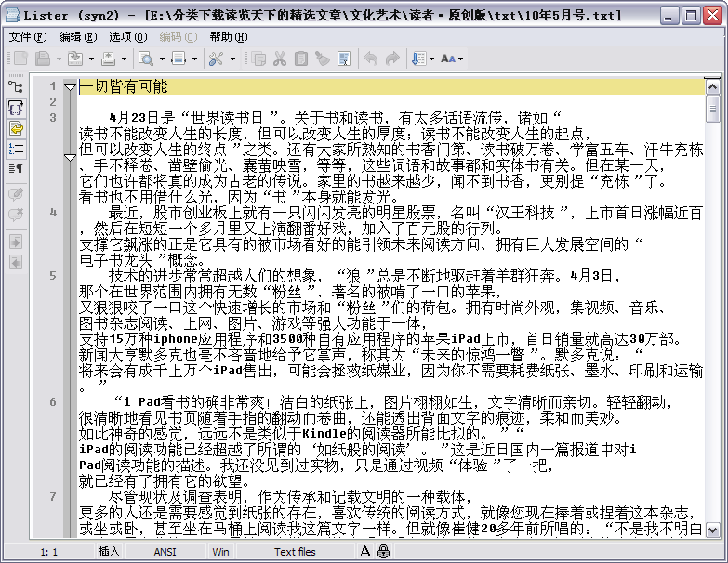Click the indent right arrow icon

[16, 242]
